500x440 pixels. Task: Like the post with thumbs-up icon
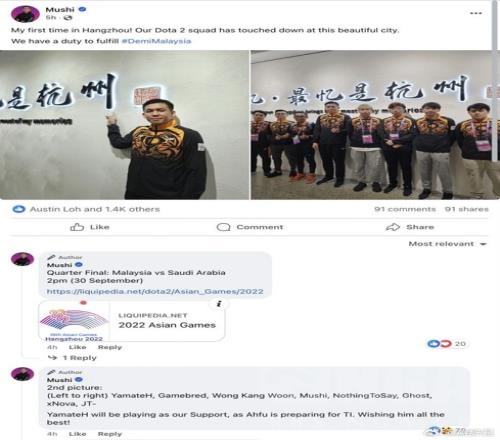[x=90, y=227]
